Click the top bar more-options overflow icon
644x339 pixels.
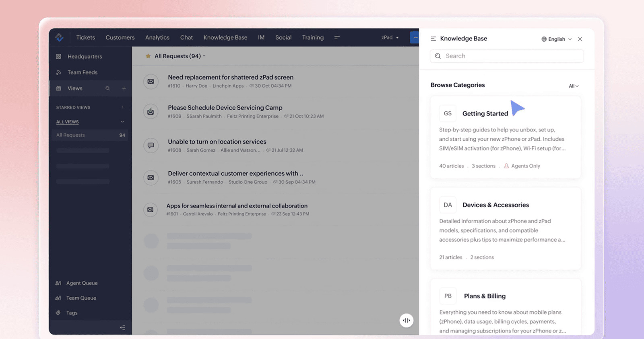(x=337, y=38)
